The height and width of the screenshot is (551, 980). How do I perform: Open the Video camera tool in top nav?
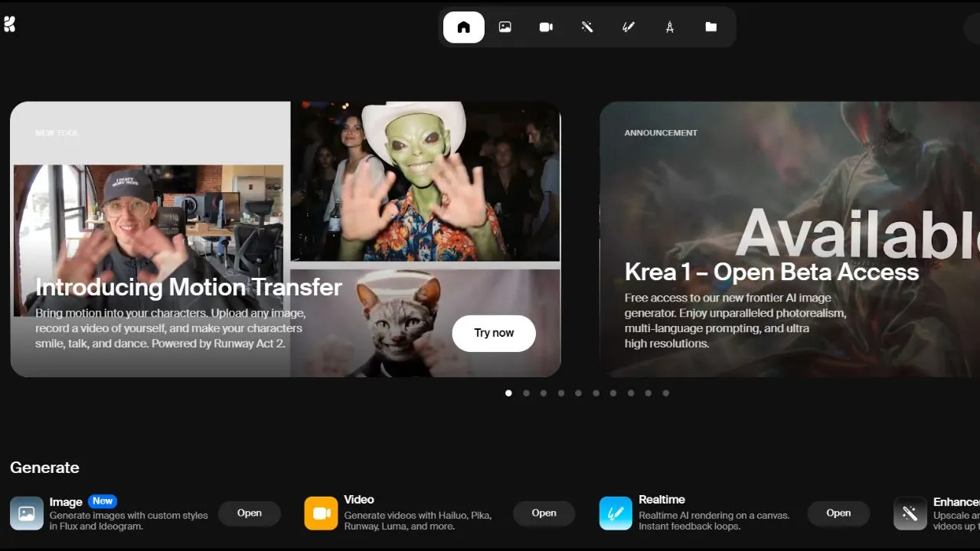(546, 27)
